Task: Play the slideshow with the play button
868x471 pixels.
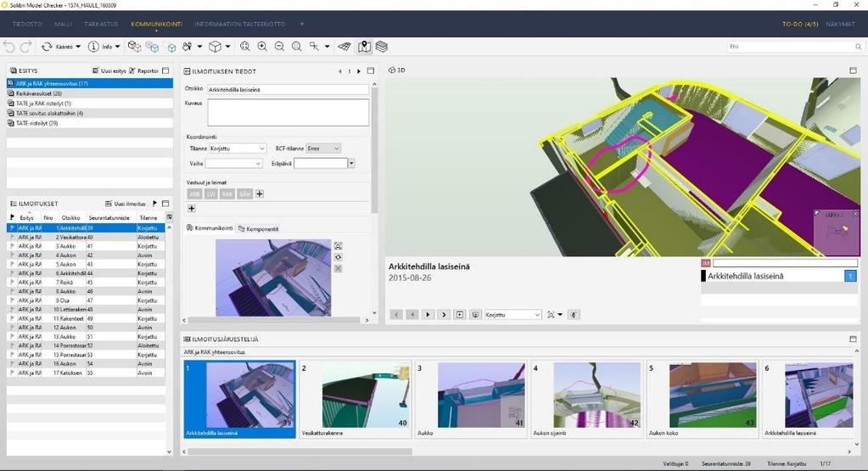Action: (x=428, y=314)
